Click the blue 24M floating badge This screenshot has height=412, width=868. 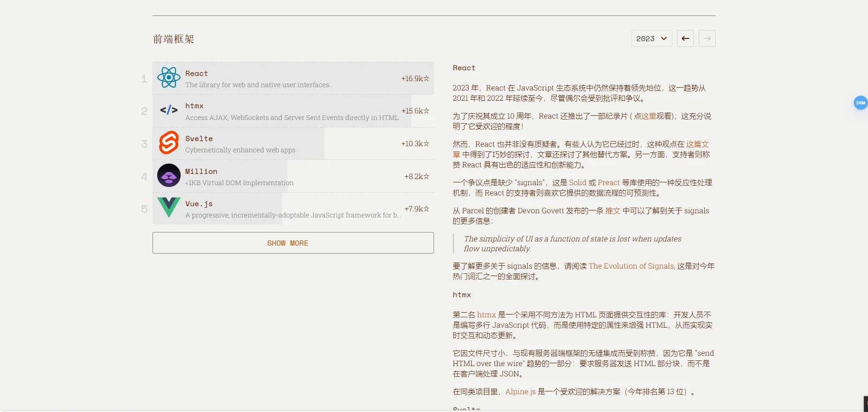coord(860,103)
